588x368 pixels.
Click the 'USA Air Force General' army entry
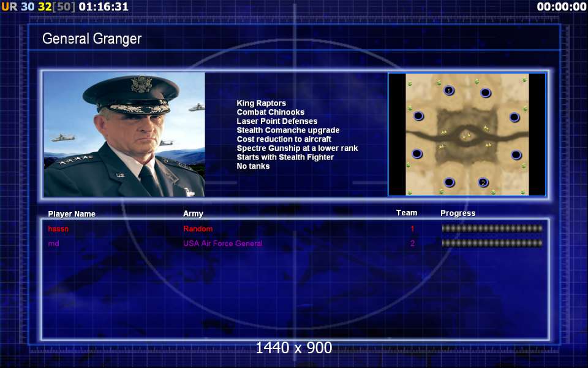click(223, 243)
